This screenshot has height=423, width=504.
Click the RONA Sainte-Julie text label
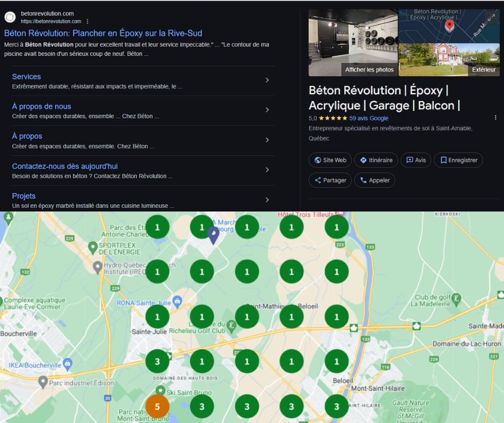[144, 303]
